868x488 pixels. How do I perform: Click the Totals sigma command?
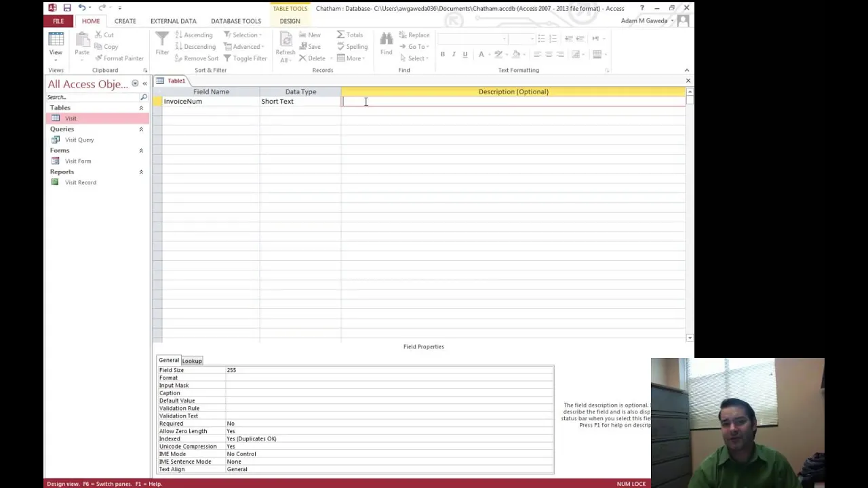351,35
